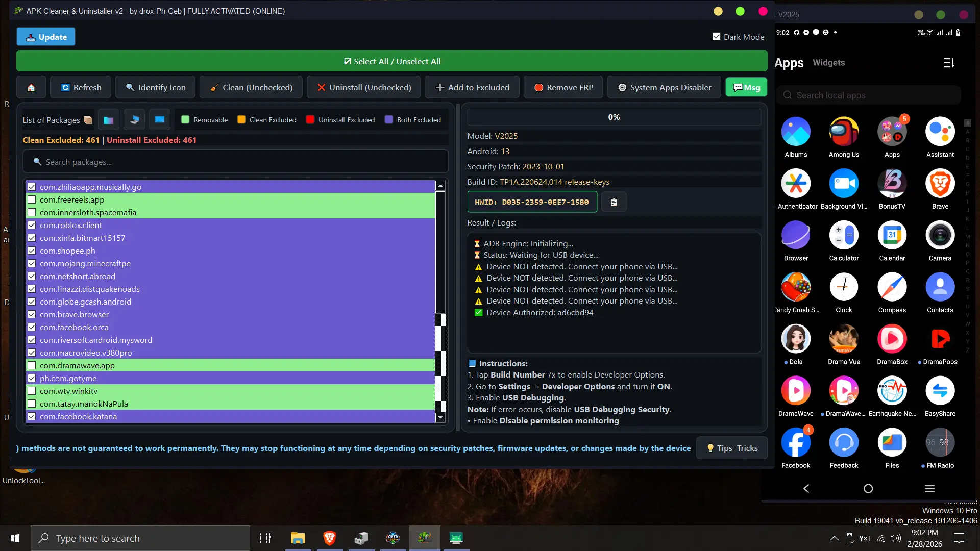The width and height of the screenshot is (980, 551).
Task: Open the phone apps sort icon
Action: point(949,63)
